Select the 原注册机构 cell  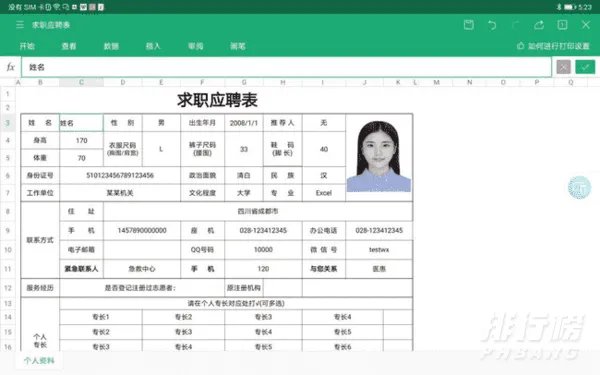[244, 288]
